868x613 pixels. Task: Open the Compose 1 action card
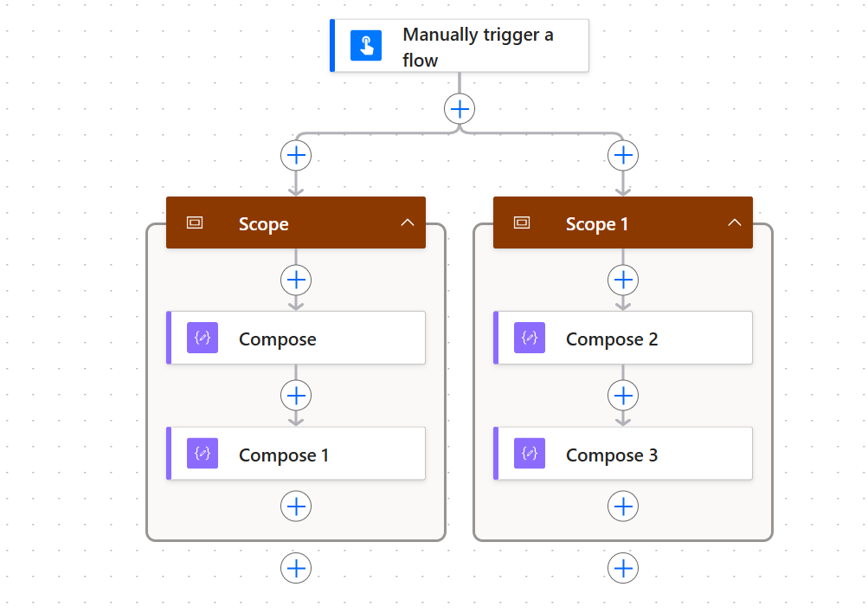point(296,454)
